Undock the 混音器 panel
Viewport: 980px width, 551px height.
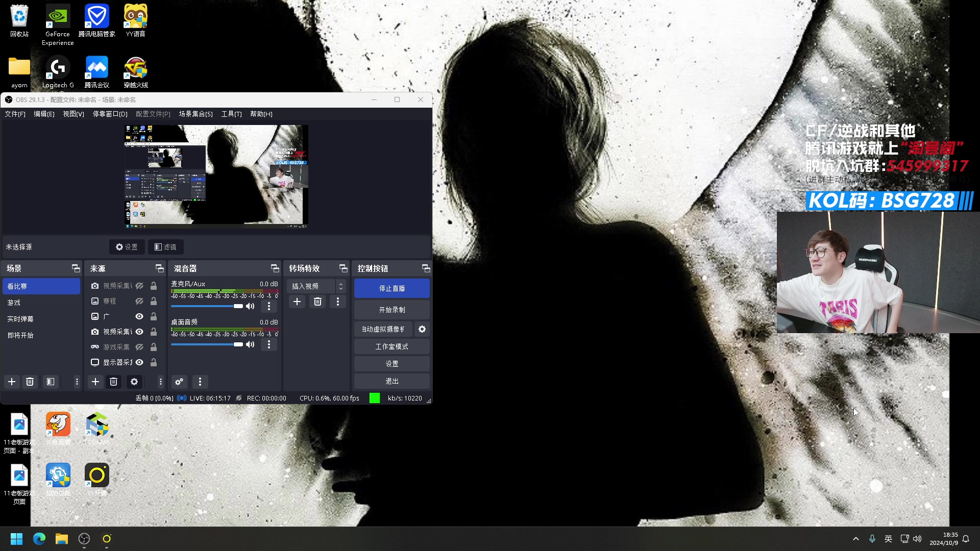coord(275,268)
